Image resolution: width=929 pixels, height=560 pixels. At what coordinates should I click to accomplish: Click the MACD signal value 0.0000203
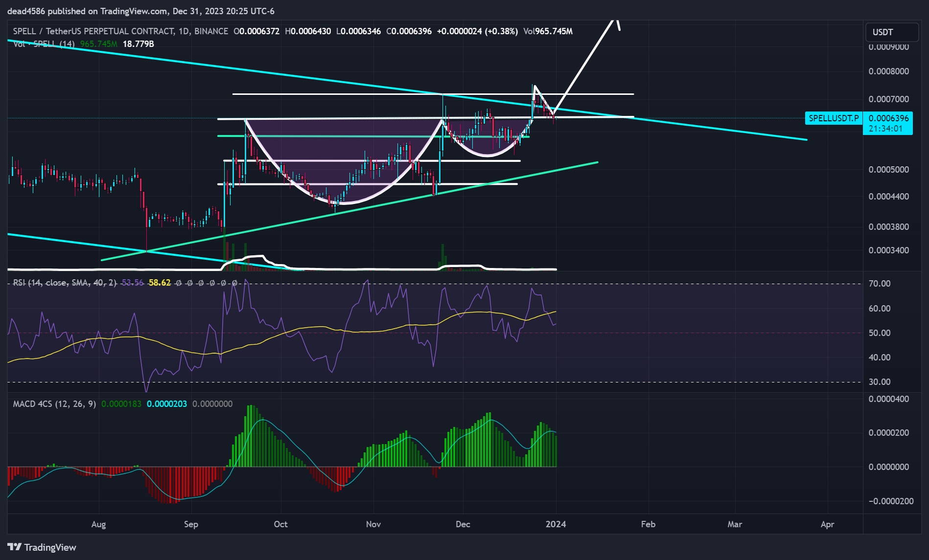coord(166,404)
